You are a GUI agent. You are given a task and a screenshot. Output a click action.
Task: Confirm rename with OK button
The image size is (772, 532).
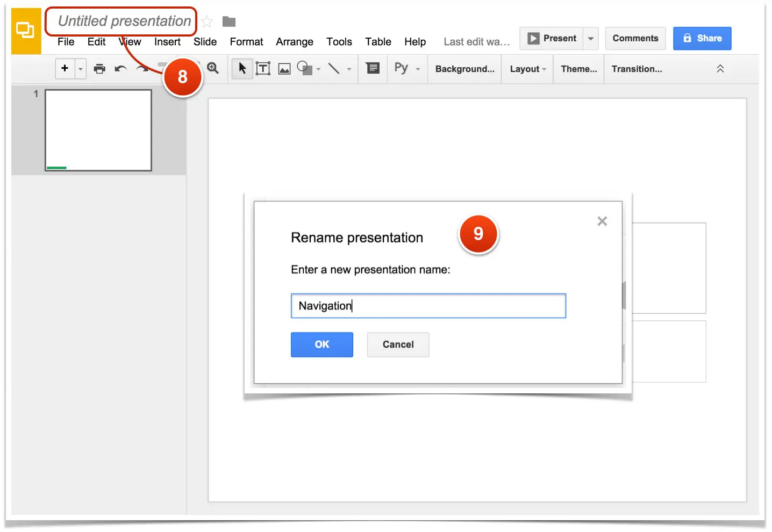[322, 344]
